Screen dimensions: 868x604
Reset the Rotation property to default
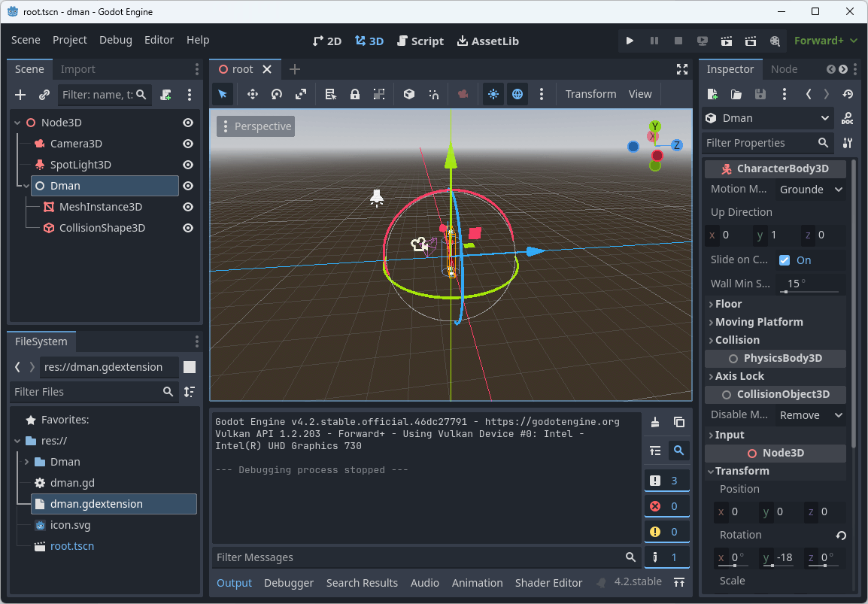tap(841, 536)
